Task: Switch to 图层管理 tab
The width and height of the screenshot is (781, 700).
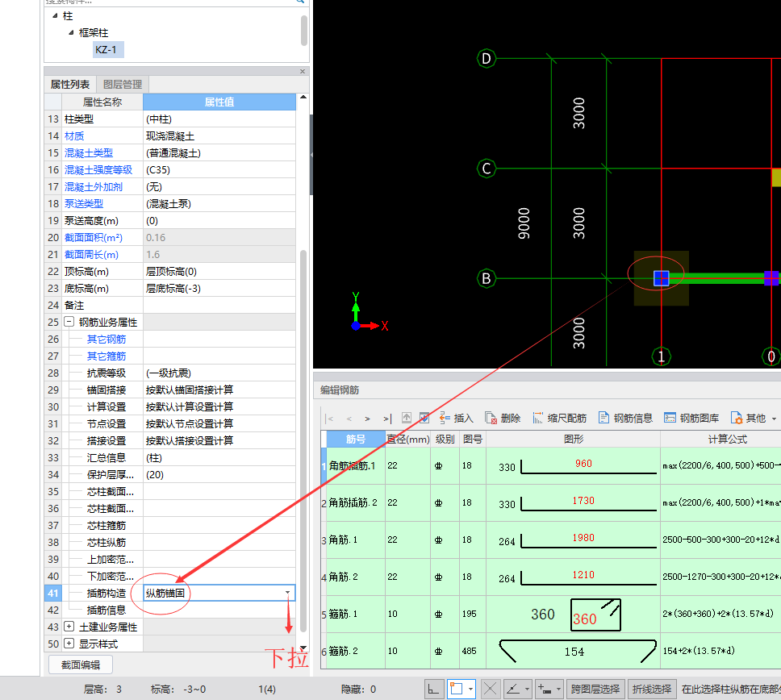Action: (x=123, y=84)
